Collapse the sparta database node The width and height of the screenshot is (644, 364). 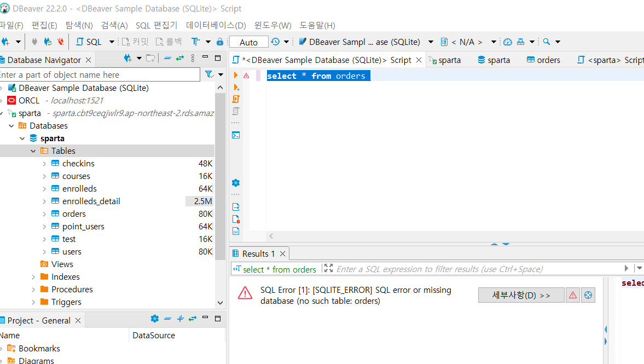22,138
